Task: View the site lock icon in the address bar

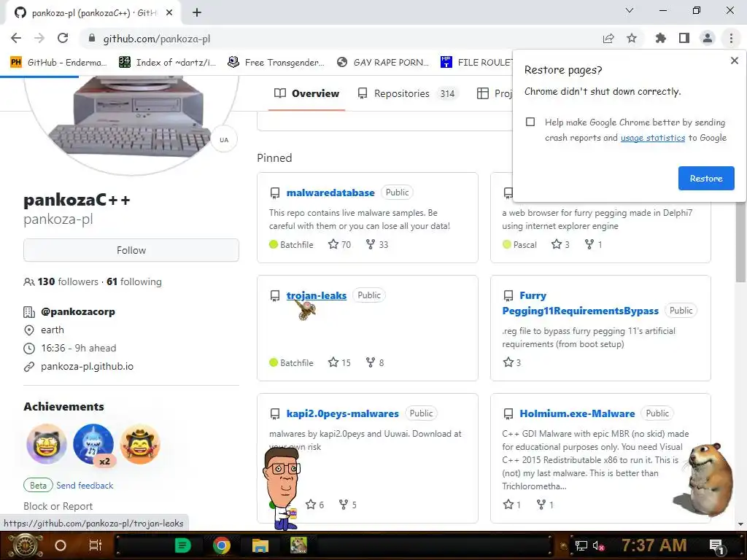Action: point(92,38)
